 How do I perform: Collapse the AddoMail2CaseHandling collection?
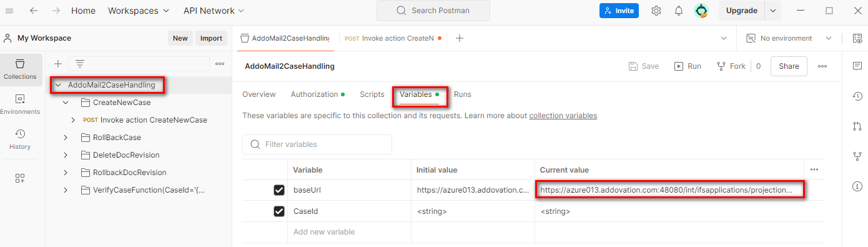(58, 84)
